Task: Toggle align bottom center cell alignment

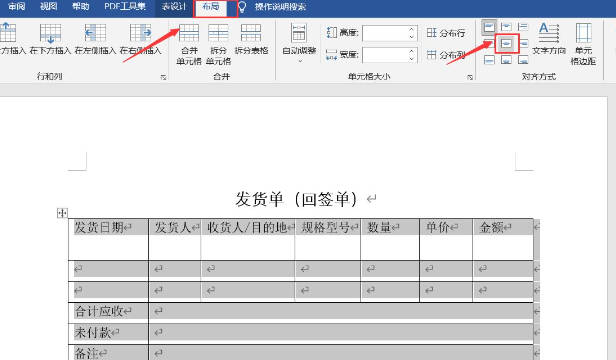Action: pyautogui.click(x=506, y=60)
